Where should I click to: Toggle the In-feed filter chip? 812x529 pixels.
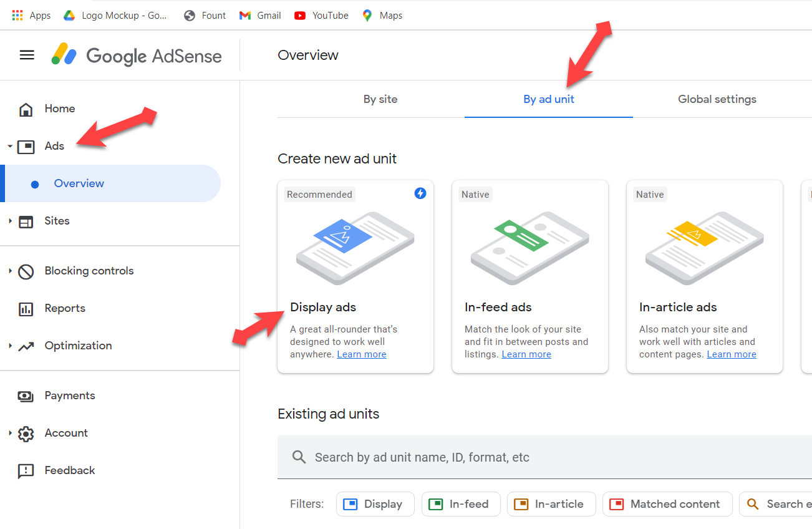[x=461, y=504]
